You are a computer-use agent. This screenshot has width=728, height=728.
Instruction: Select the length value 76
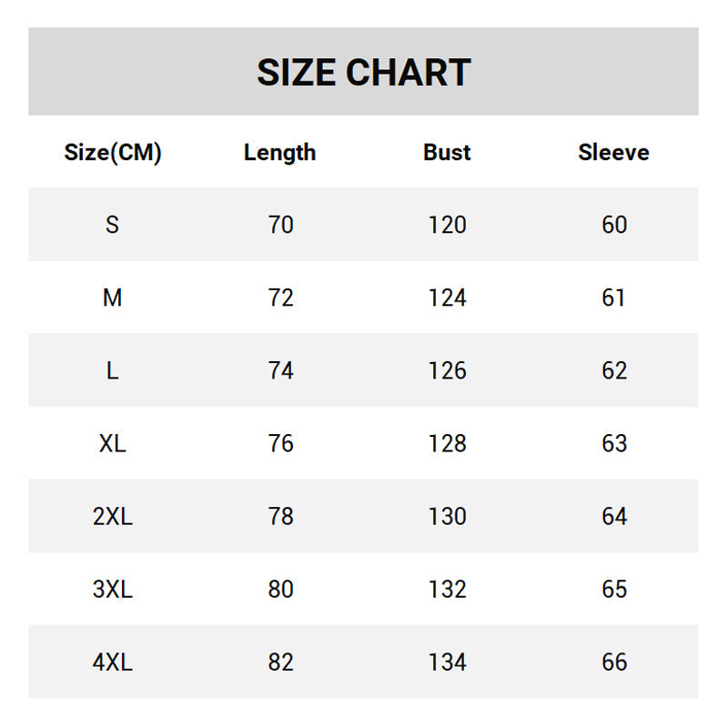pyautogui.click(x=280, y=443)
